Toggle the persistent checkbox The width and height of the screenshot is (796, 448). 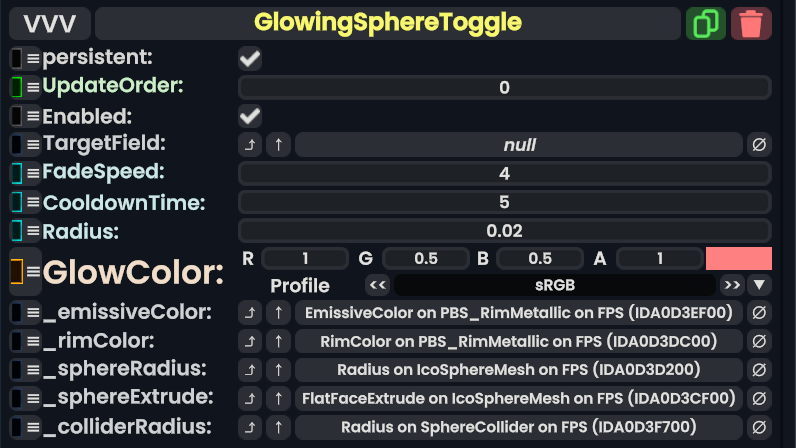pos(250,59)
